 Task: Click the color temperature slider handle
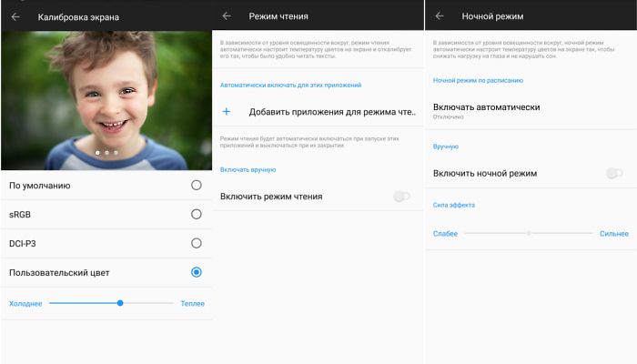pyautogui.click(x=120, y=303)
